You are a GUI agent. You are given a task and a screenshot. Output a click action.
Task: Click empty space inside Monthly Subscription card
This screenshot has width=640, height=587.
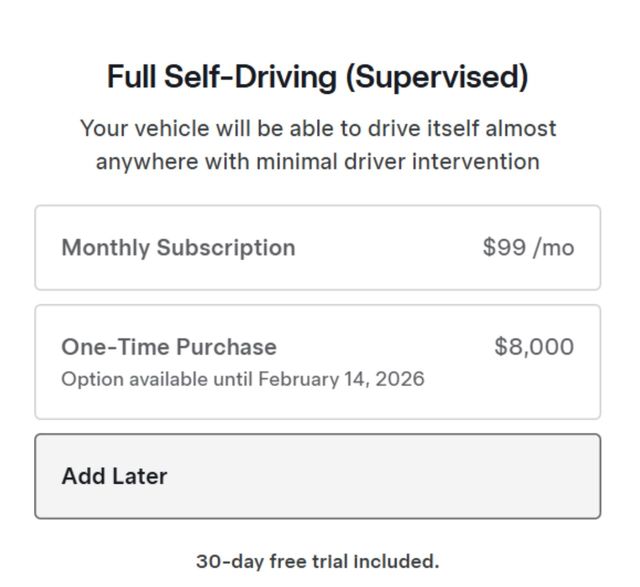click(x=390, y=248)
